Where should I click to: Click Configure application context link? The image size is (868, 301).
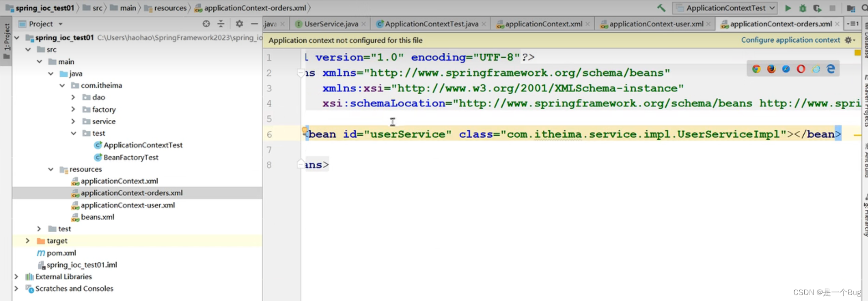click(x=790, y=40)
